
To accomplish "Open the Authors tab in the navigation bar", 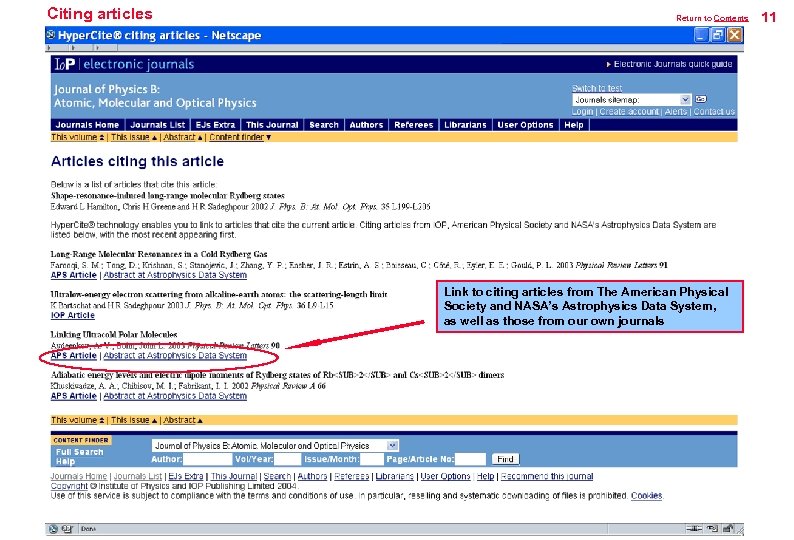I will pos(366,125).
